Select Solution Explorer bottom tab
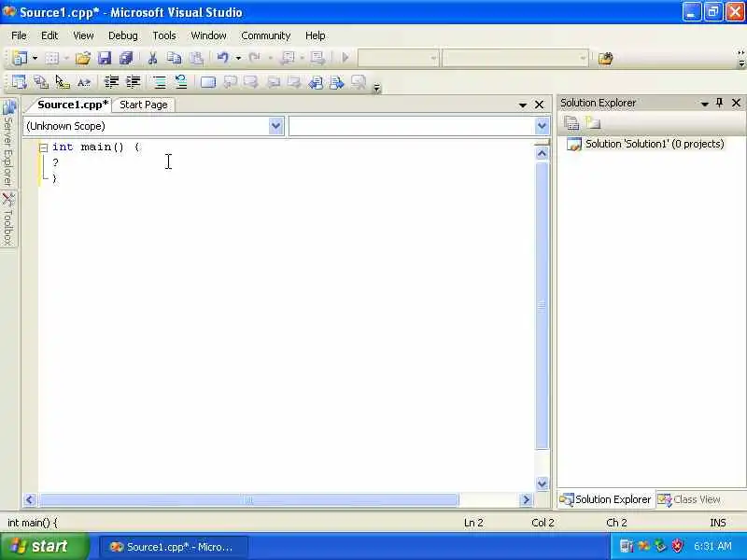 pos(606,499)
